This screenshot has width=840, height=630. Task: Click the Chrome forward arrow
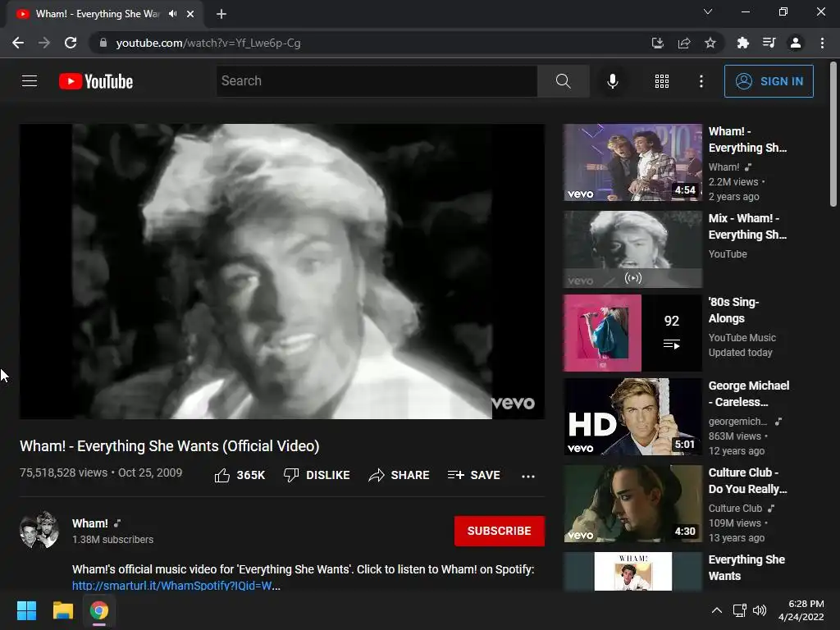coord(44,43)
